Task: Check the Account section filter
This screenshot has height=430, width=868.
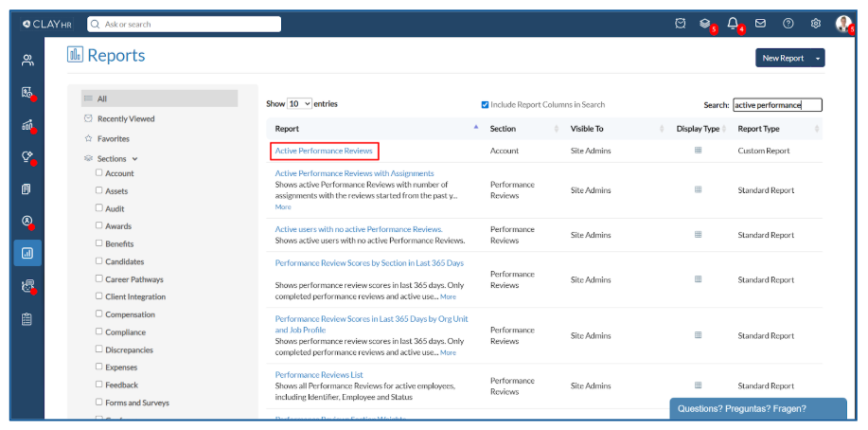Action: 98,173
